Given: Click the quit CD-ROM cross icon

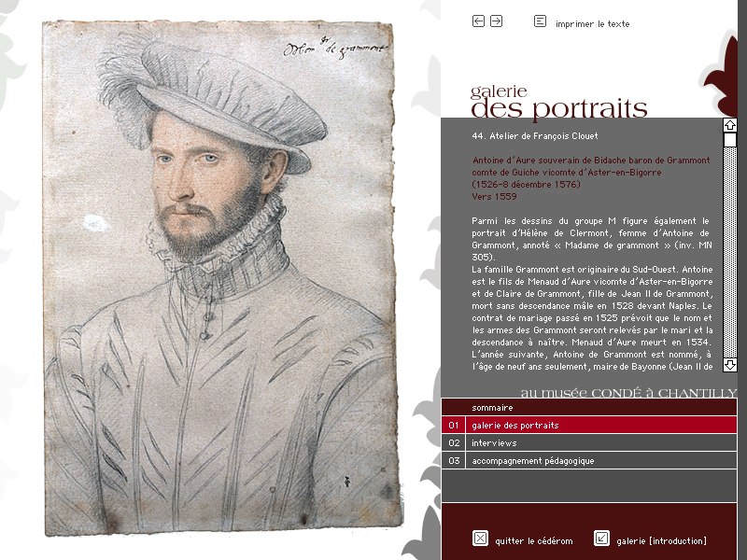Looking at the screenshot, I should pyautogui.click(x=480, y=539).
